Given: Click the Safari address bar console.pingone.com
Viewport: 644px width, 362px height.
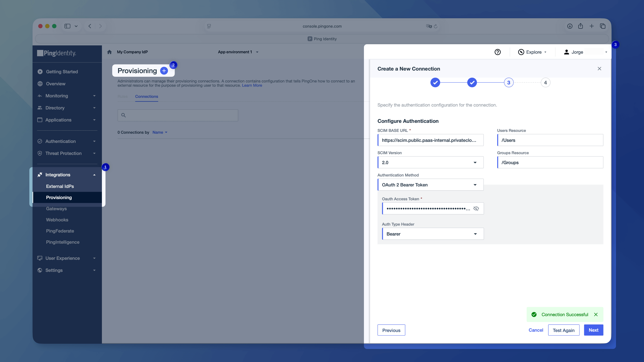Looking at the screenshot, I should pyautogui.click(x=322, y=26).
